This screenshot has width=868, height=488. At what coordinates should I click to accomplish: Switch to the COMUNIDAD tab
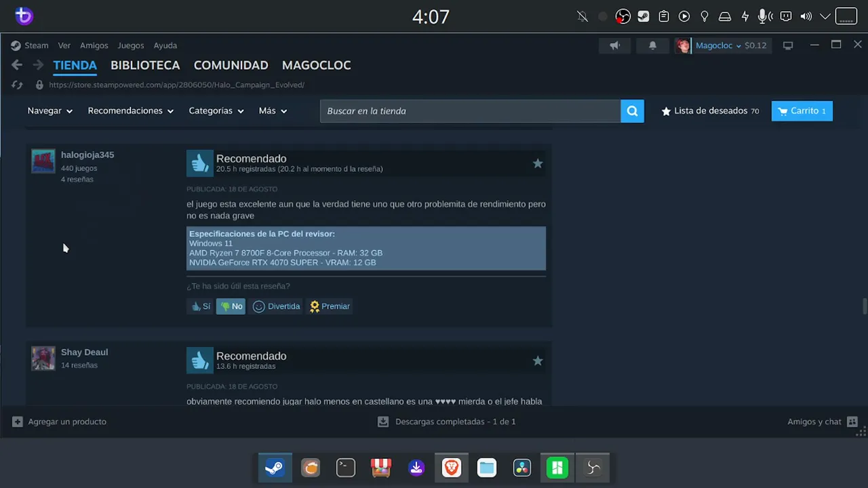[231, 65]
